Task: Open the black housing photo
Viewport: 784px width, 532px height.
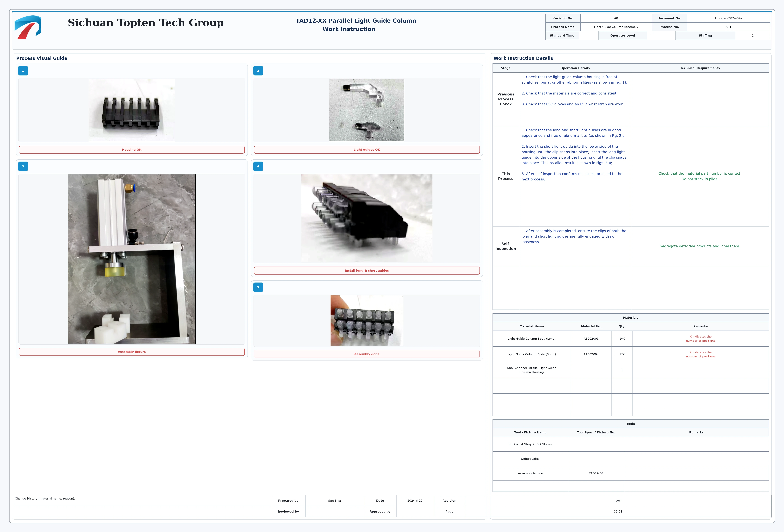Action: click(x=132, y=110)
